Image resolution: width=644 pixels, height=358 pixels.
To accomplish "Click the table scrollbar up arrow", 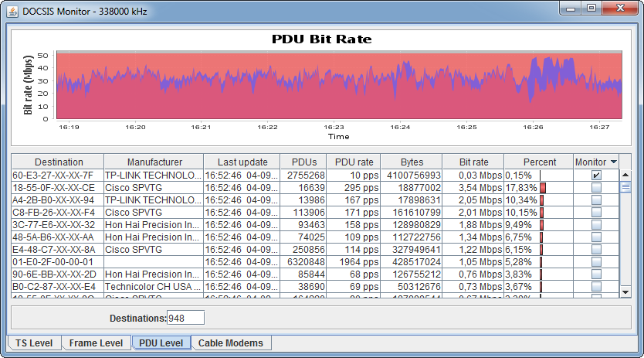I will point(625,175).
